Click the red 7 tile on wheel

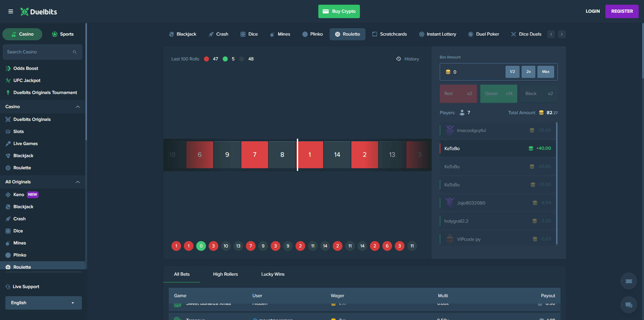[255, 155]
